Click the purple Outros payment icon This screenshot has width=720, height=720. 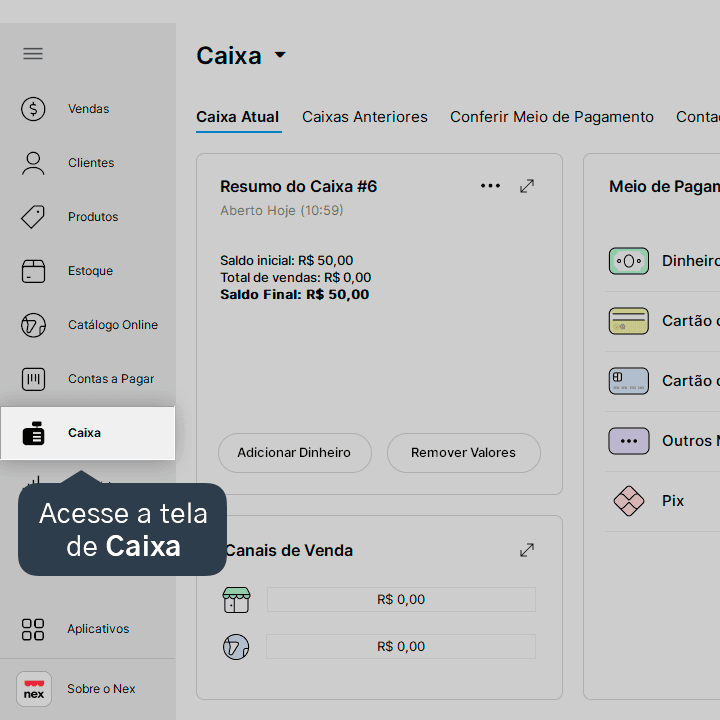click(629, 441)
